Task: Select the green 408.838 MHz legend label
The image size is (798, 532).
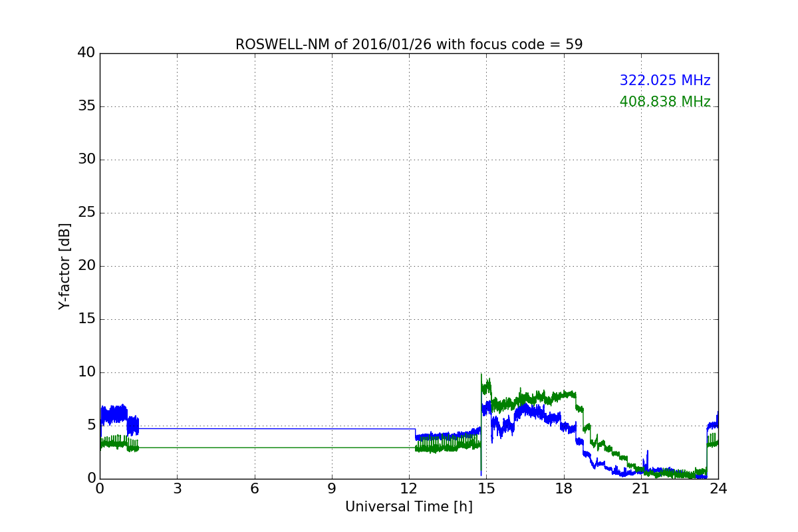Action: [x=665, y=102]
